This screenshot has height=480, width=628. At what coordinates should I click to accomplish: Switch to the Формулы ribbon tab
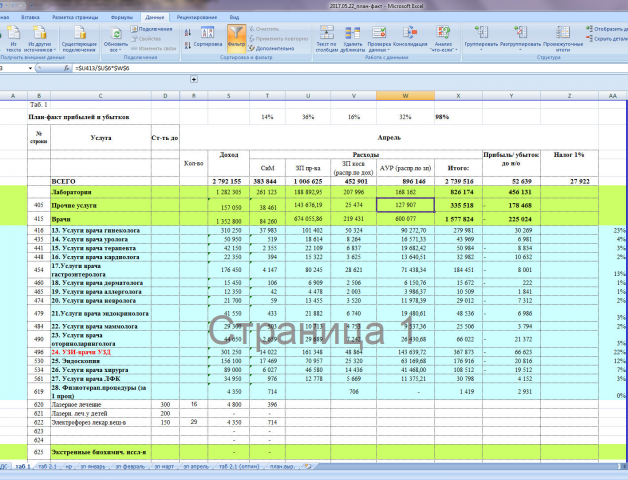121,18
